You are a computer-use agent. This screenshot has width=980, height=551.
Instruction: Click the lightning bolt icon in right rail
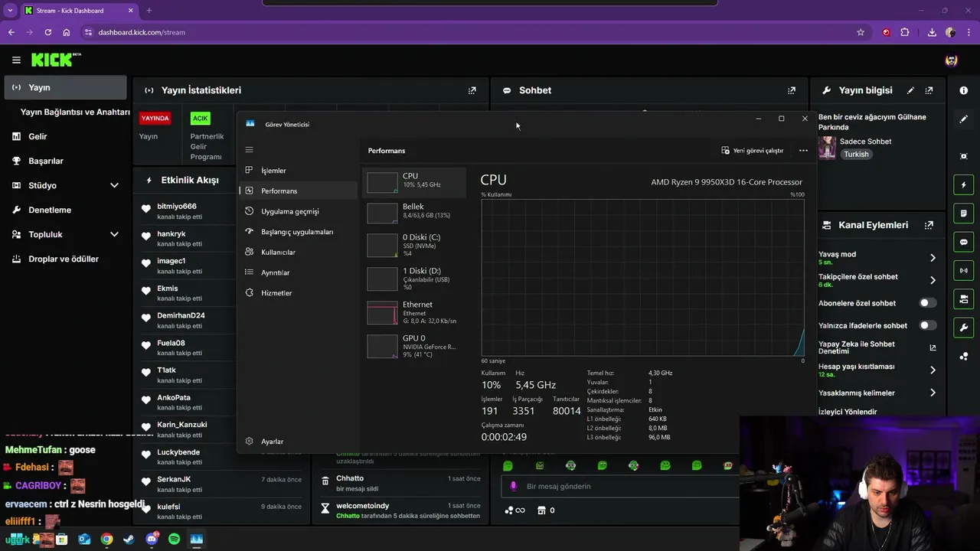964,184
